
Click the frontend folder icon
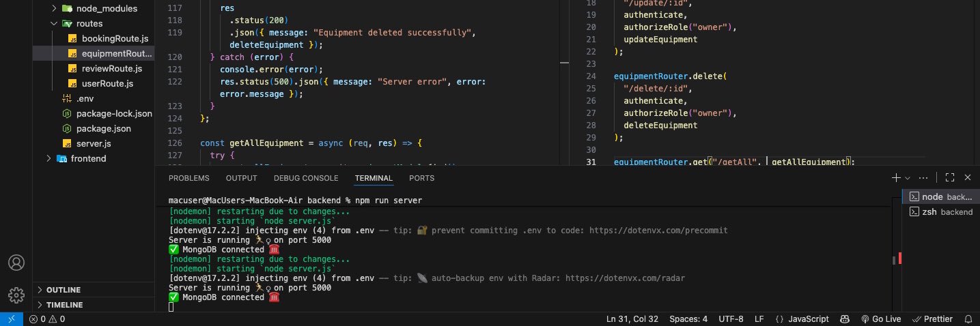[x=61, y=159]
